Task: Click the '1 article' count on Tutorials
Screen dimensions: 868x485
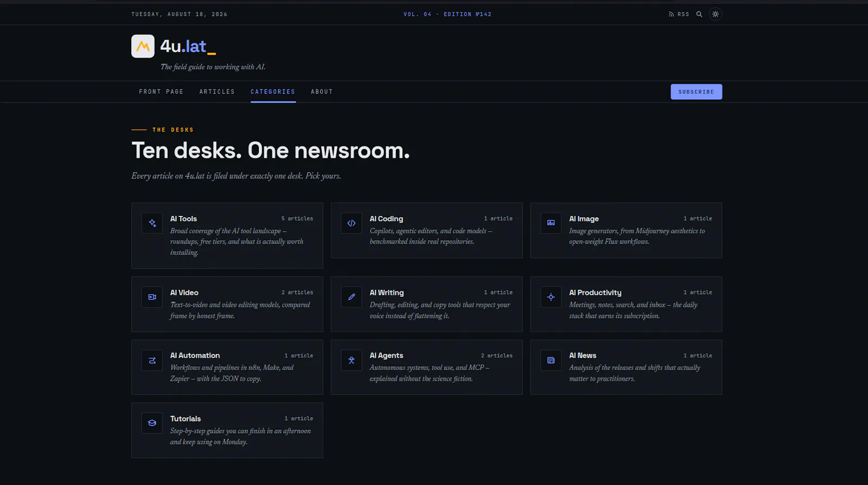Action: tap(299, 419)
